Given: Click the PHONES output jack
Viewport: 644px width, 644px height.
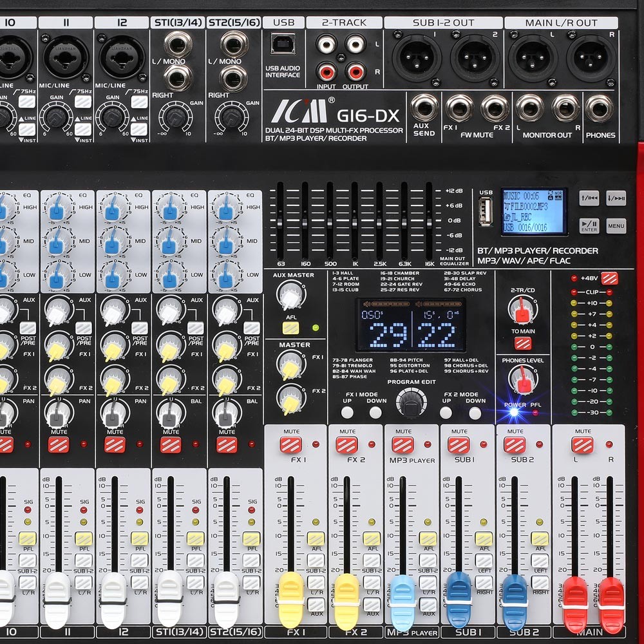Looking at the screenshot, I should tap(599, 109).
